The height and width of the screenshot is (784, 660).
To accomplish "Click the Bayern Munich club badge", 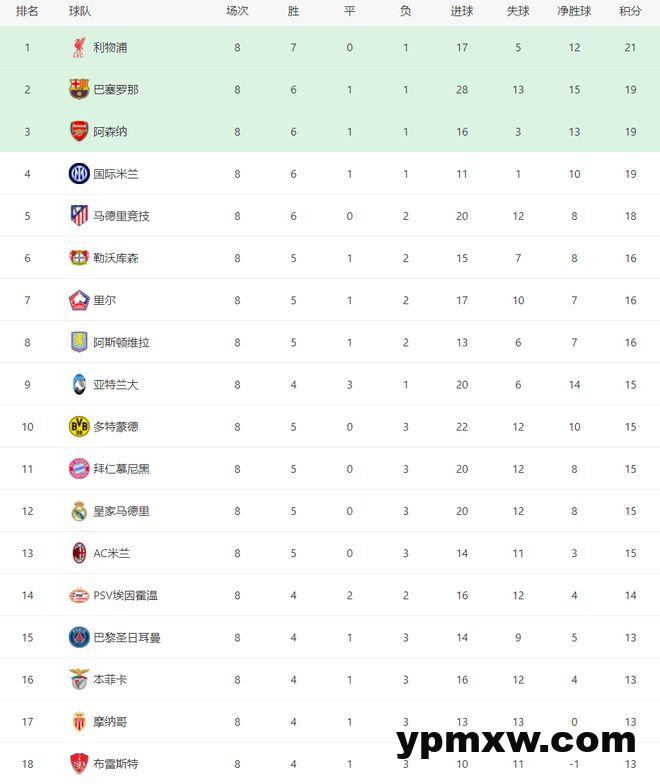I will tap(79, 469).
